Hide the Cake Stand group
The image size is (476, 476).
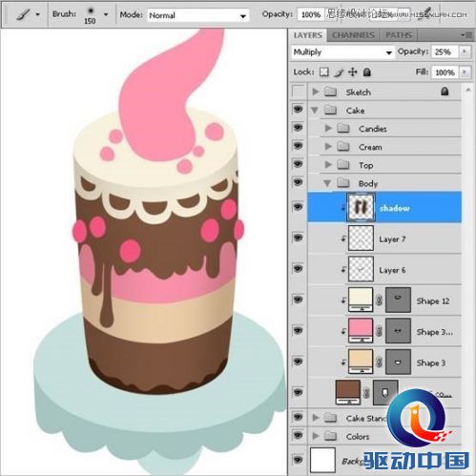(x=298, y=417)
